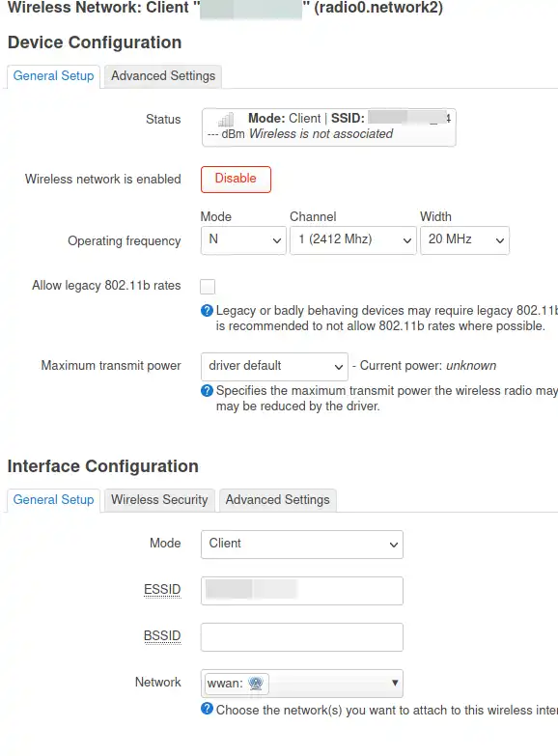This screenshot has width=558, height=756.
Task: Open the Wireless Security tab
Action: click(x=159, y=500)
